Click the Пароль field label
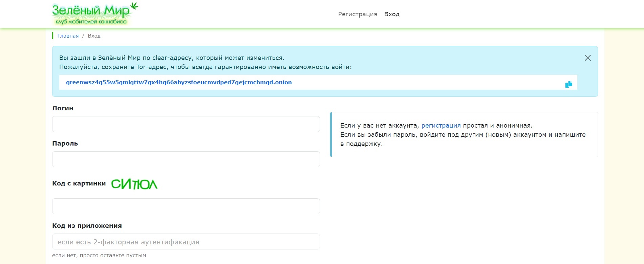Viewport: 644px width, 264px height. pos(65,144)
